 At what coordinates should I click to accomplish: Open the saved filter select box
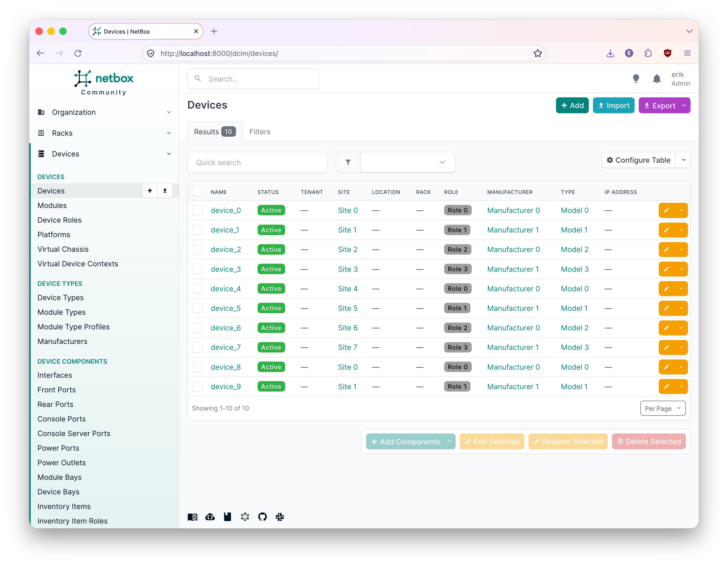click(407, 162)
